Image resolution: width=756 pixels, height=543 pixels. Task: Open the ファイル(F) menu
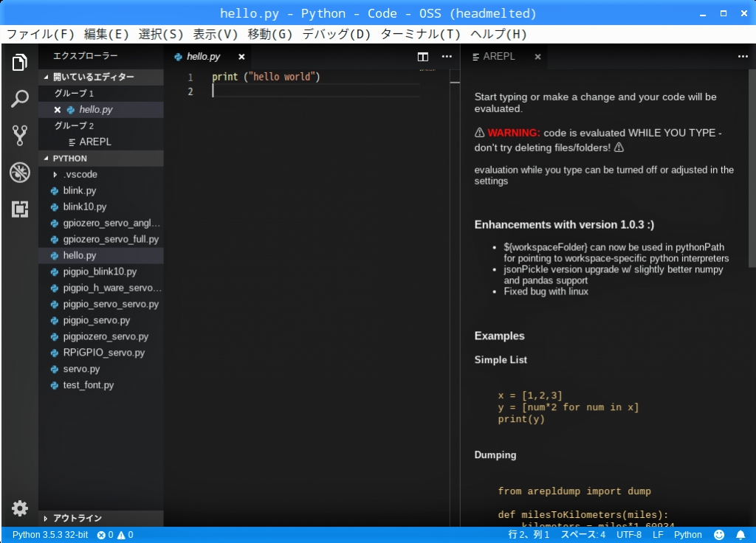tap(41, 34)
